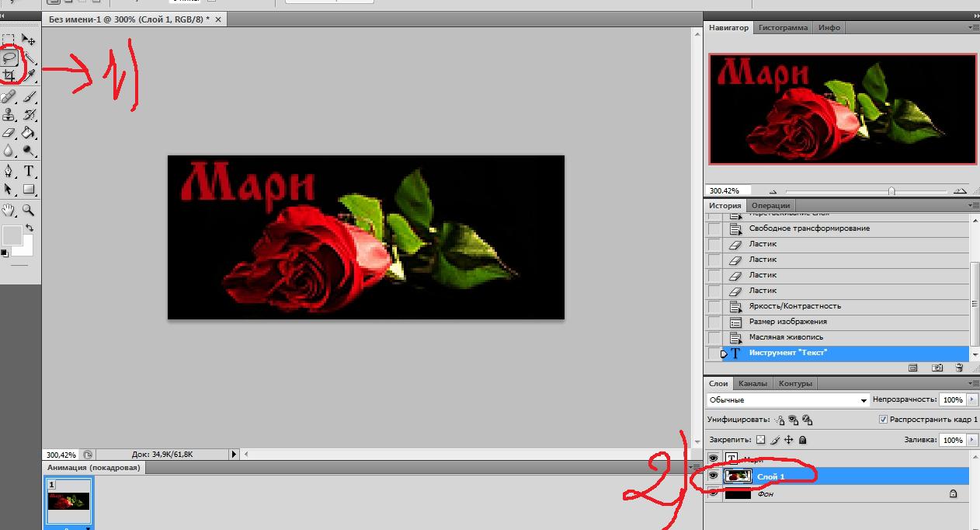Hide the Мари text layer
This screenshot has width=980, height=530.
pyautogui.click(x=713, y=459)
